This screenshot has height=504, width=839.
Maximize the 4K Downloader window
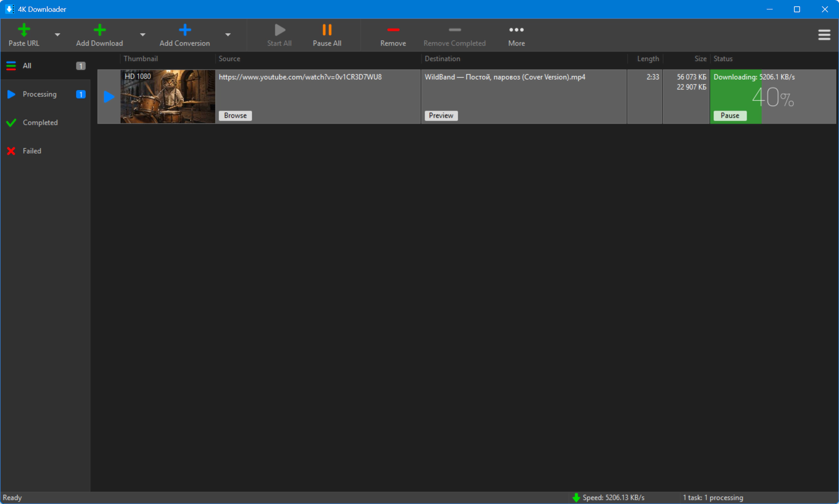point(797,9)
